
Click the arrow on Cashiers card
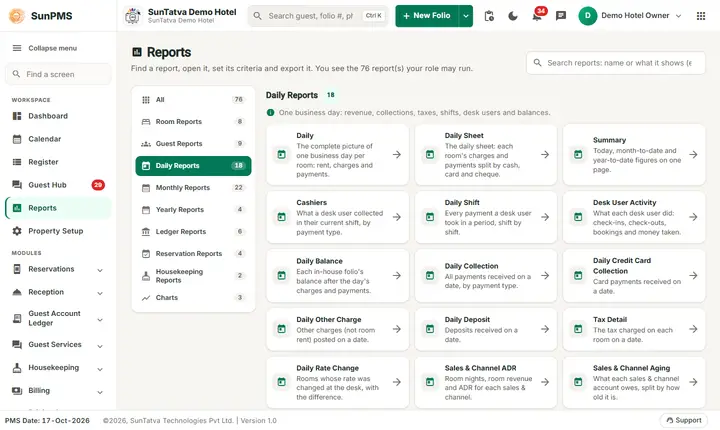(x=397, y=217)
